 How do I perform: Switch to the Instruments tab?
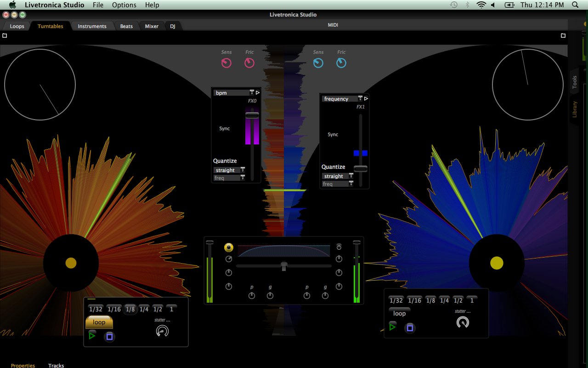click(92, 26)
